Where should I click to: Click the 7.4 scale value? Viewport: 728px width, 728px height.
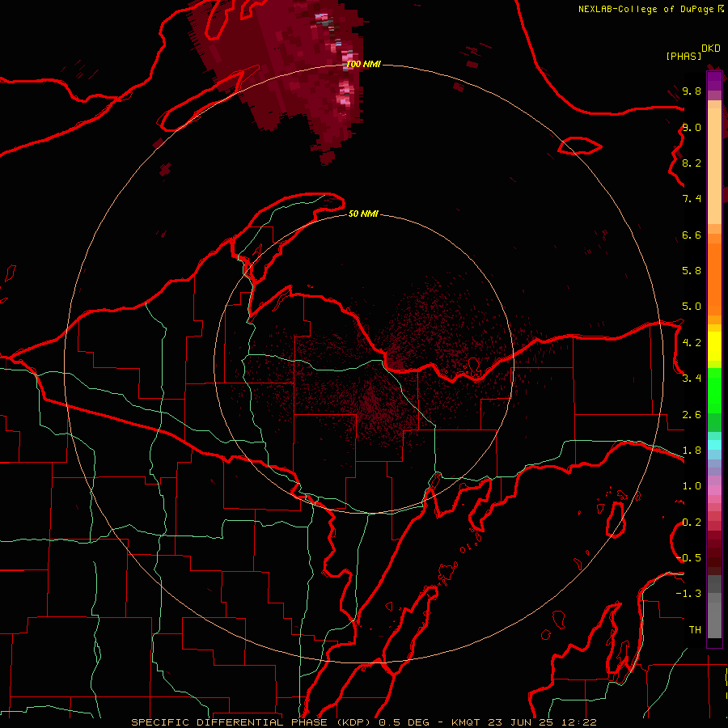(692, 199)
